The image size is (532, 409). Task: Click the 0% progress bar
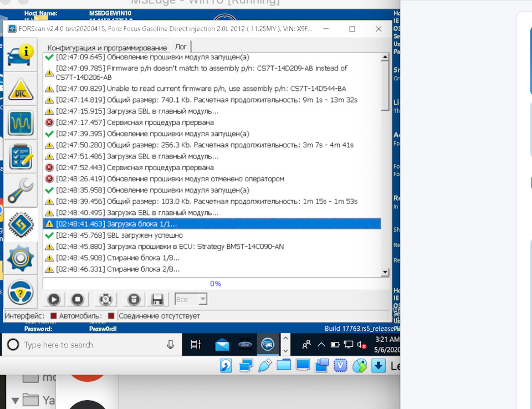[216, 284]
